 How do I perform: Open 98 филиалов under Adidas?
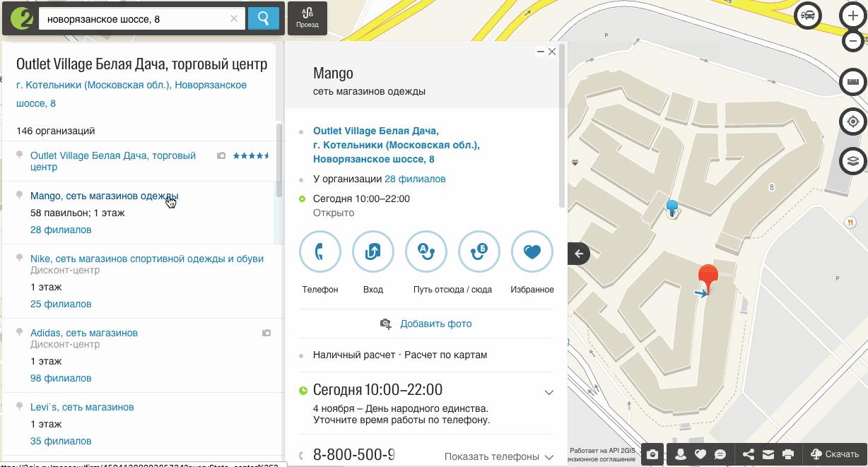(x=61, y=378)
